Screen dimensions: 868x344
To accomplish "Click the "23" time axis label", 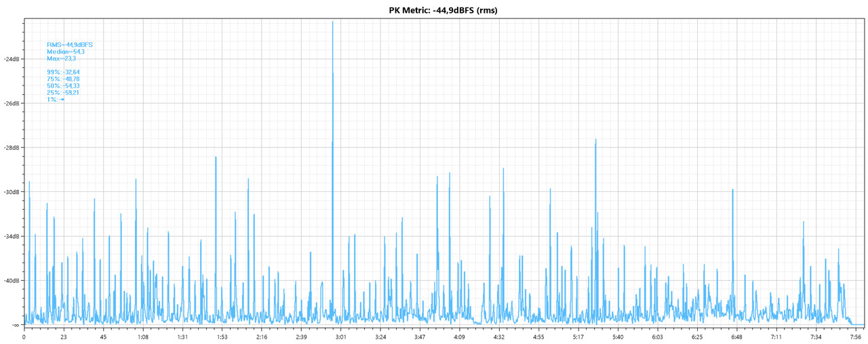I will [63, 337].
